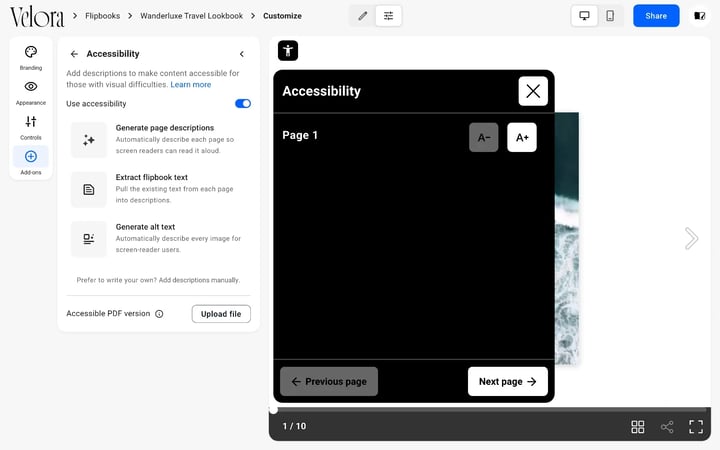Click the Generate alt text image icon
Screen dimensions: 720x450
(x=89, y=239)
